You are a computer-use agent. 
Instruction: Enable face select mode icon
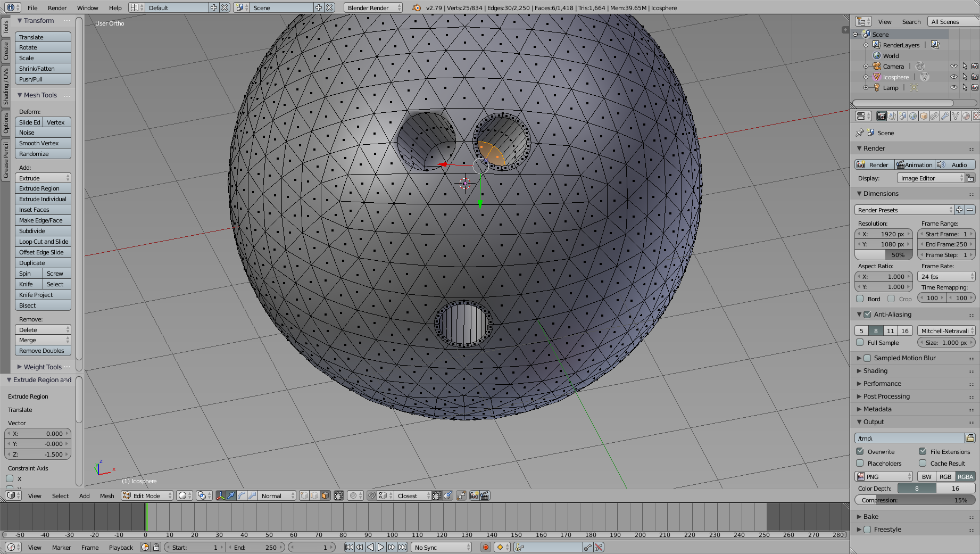tap(325, 495)
